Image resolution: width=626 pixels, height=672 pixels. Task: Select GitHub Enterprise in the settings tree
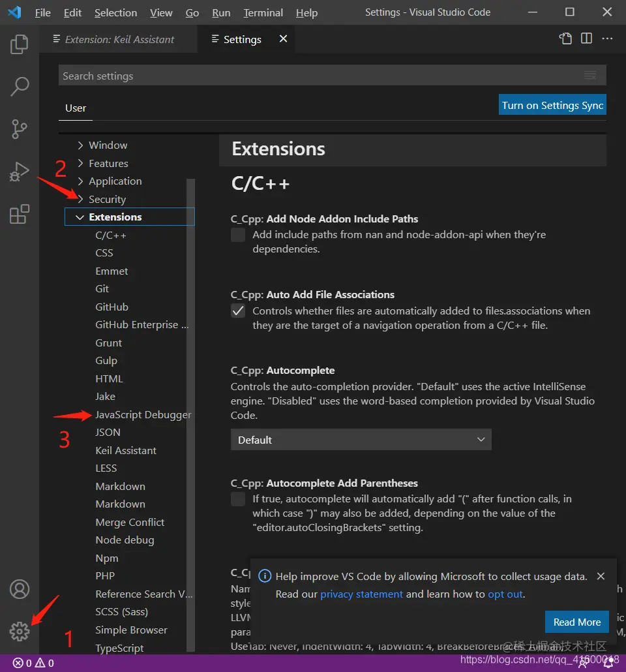point(142,325)
